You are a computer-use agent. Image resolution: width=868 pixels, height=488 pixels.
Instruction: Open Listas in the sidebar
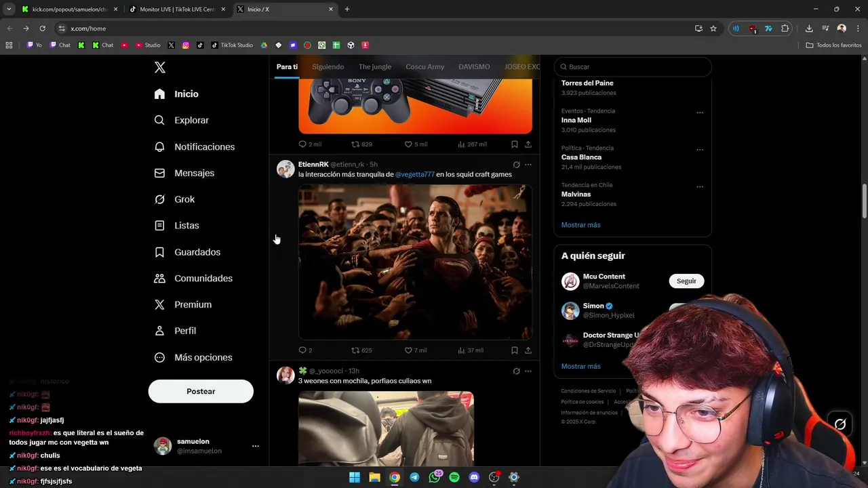tap(176, 226)
